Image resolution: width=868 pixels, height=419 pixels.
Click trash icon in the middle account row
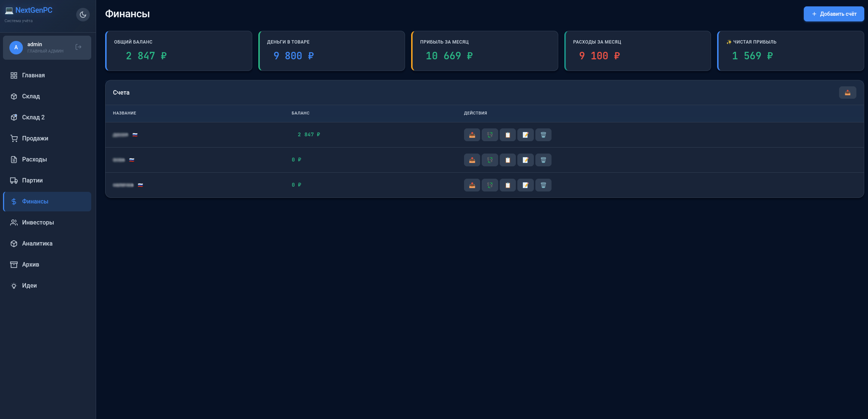point(543,160)
